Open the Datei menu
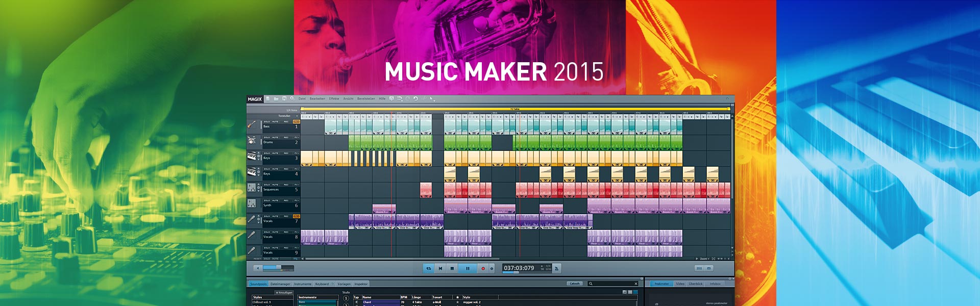Viewport: 980px width, 306px height. (302, 98)
